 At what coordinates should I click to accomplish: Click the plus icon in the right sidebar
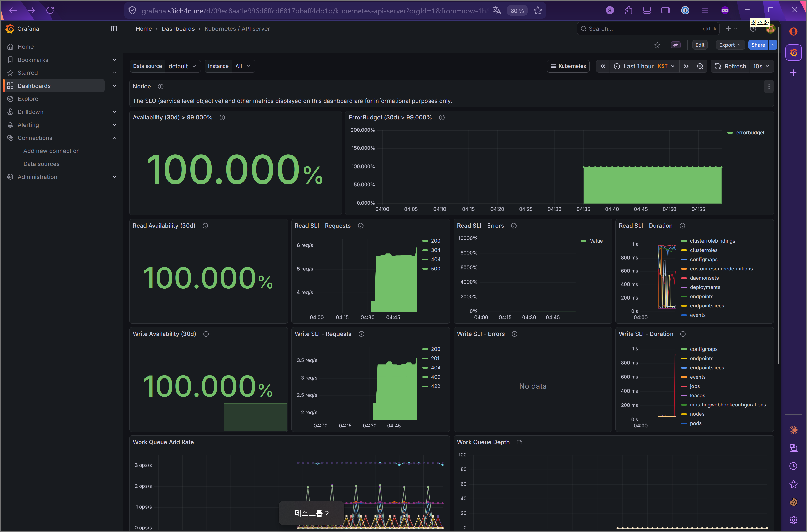pos(793,72)
